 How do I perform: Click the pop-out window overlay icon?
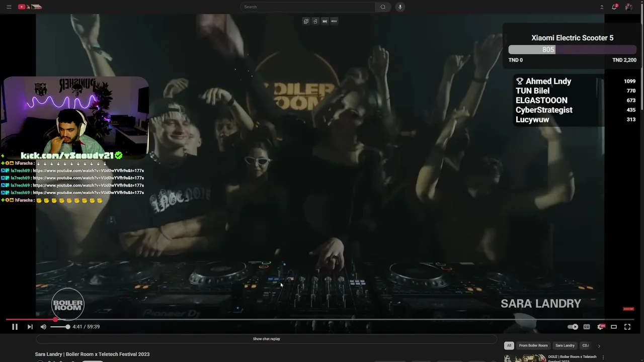[x=305, y=21]
